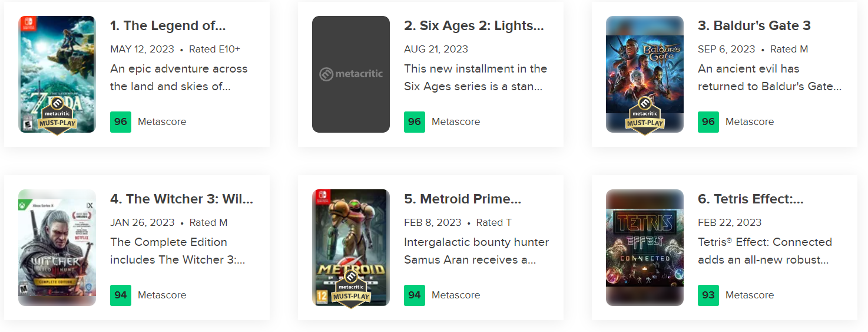
Task: Open the Tetris Effect Connected cover image
Action: [645, 248]
